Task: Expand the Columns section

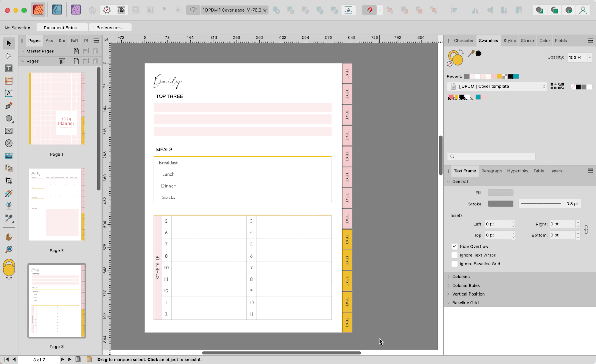Action: pyautogui.click(x=449, y=276)
